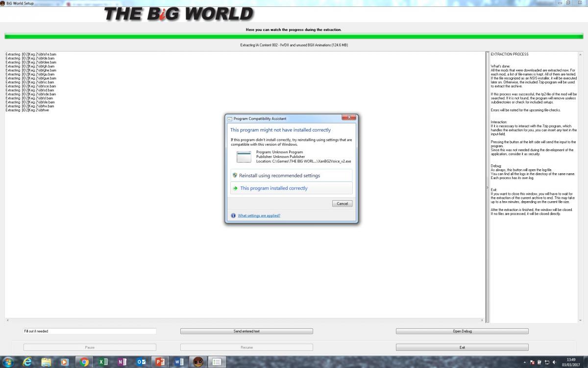This screenshot has height=368, width=588.
Task: Click the Fill out if needed field
Action: [90, 331]
